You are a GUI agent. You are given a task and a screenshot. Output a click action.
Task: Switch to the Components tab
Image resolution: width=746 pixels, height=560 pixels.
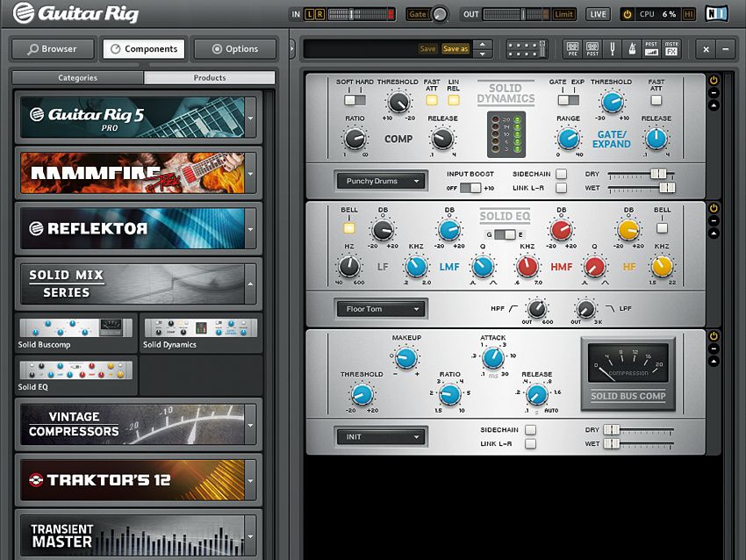coord(144,48)
